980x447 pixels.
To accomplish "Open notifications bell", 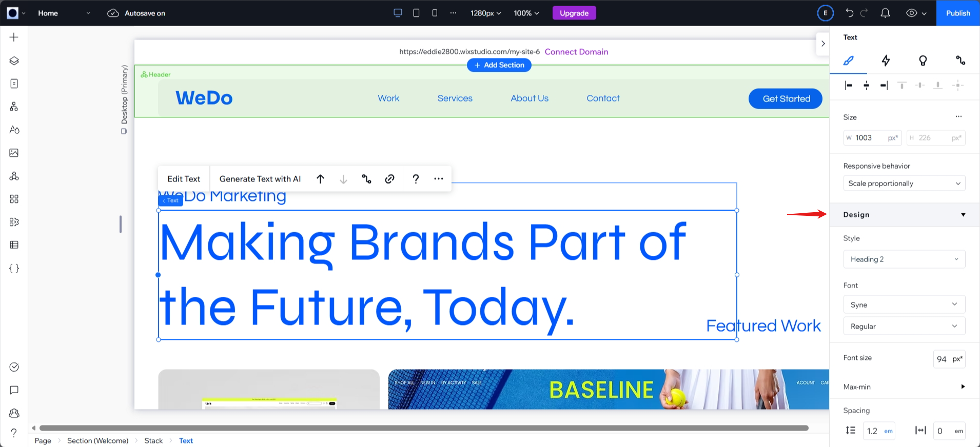I will [885, 13].
